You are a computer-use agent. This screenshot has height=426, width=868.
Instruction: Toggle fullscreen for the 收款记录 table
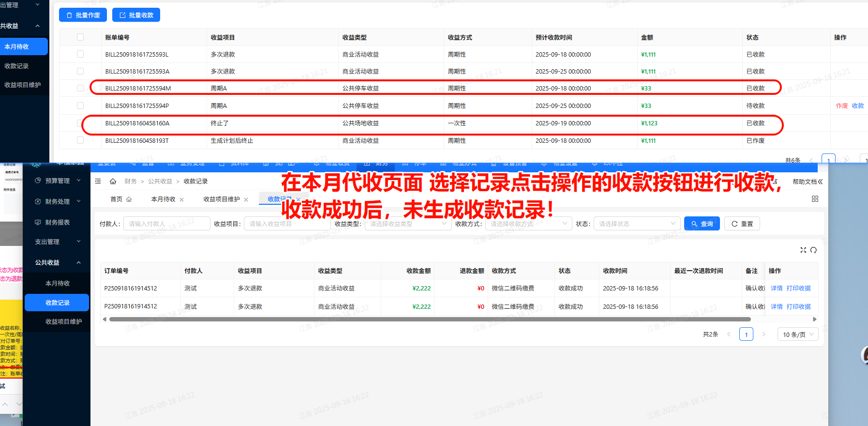pos(803,250)
